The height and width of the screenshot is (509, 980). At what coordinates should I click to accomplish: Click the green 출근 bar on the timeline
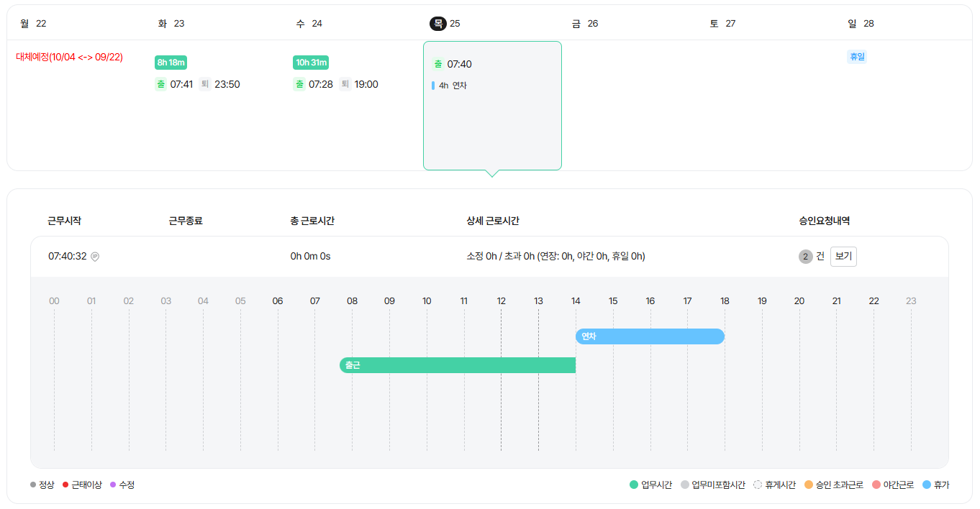[x=458, y=365]
